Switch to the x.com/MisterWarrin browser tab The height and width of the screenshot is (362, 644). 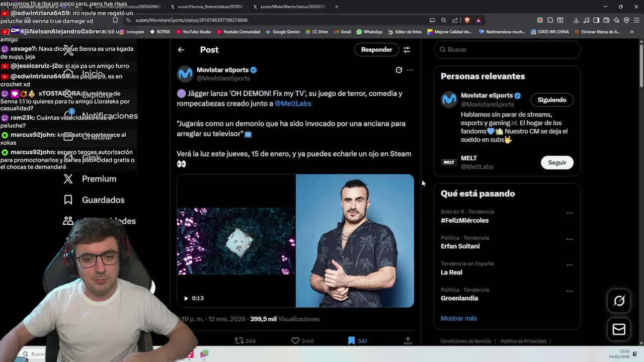click(289, 7)
